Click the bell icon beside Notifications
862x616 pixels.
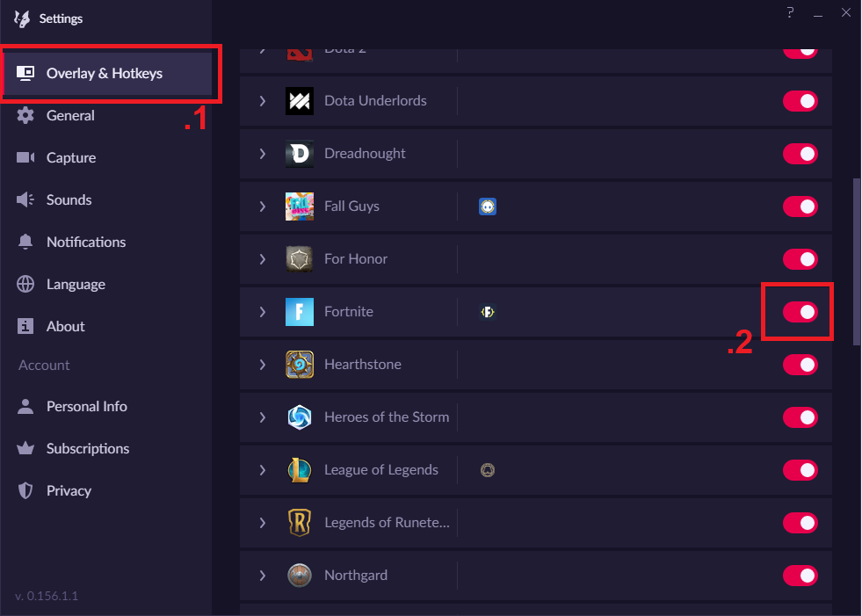[x=25, y=242]
